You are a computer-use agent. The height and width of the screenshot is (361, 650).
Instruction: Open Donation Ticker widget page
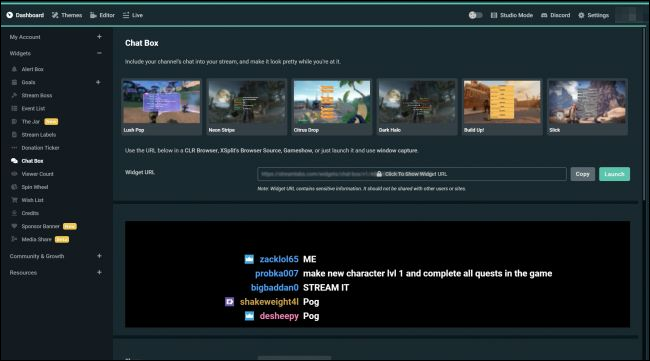(x=40, y=148)
